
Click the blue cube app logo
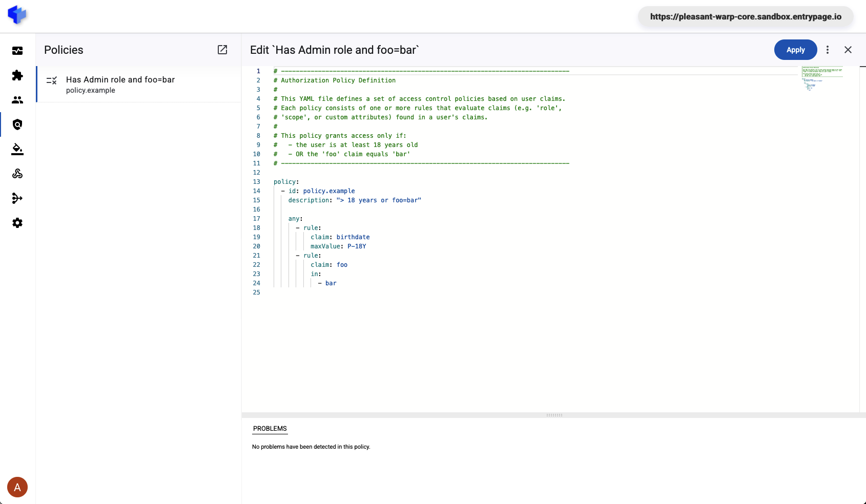point(17,15)
